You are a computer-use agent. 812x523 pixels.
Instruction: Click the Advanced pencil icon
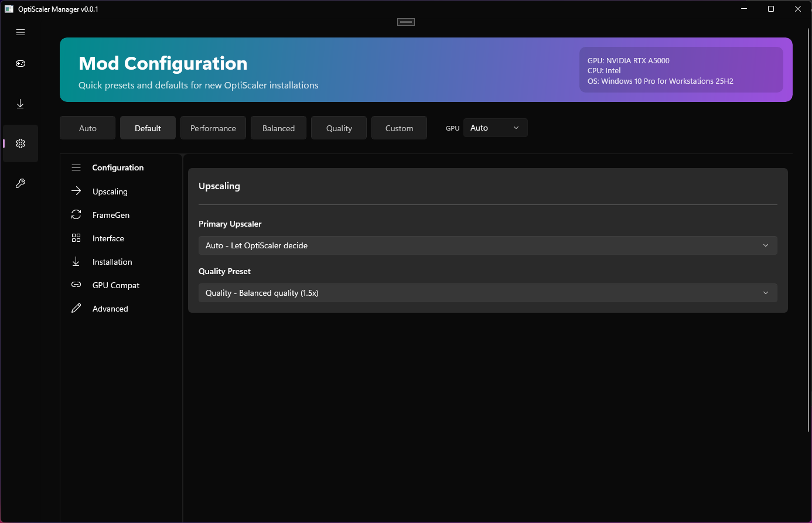pyautogui.click(x=76, y=308)
